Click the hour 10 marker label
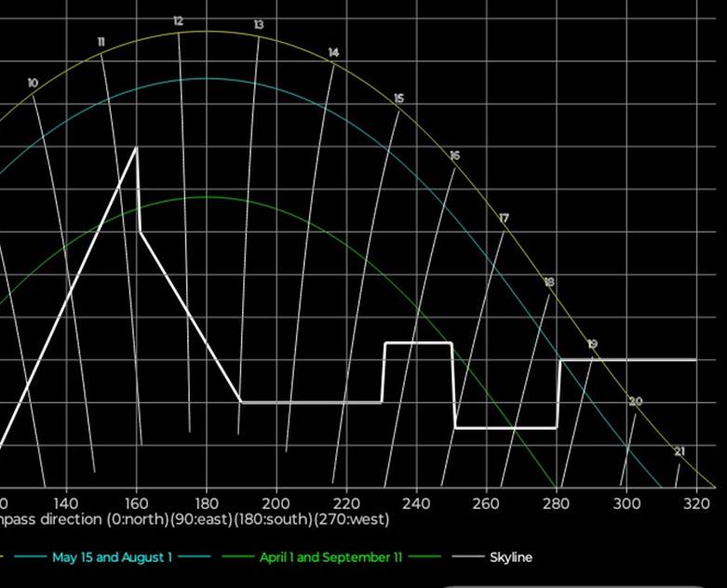Screen dimensions: 727x588 click(x=33, y=84)
